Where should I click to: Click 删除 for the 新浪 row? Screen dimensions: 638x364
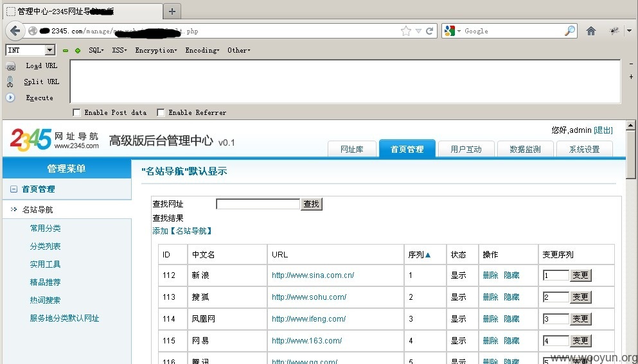[490, 275]
